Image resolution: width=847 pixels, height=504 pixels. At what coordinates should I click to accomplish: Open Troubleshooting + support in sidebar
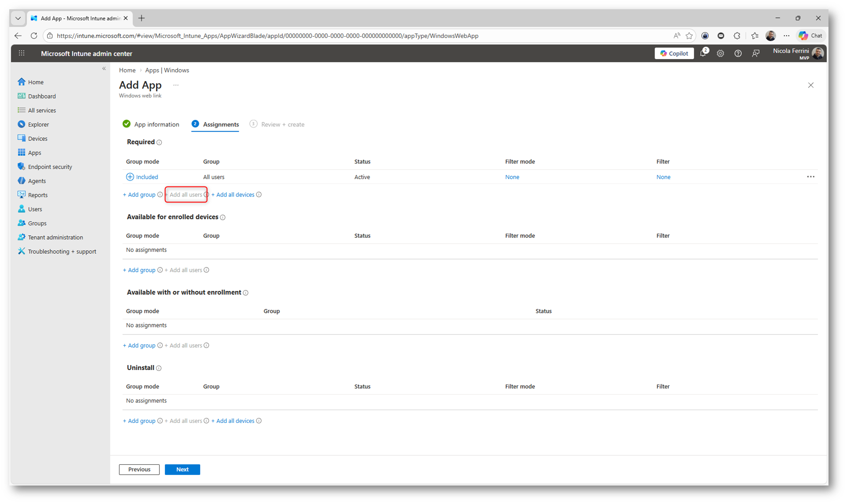pos(62,251)
